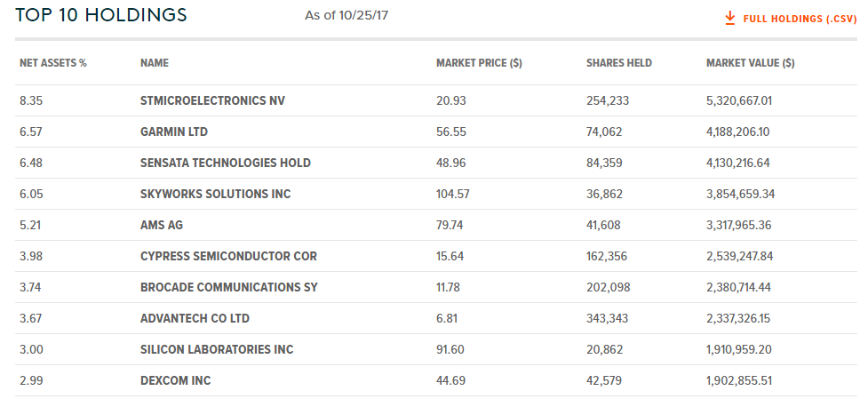The height and width of the screenshot is (399, 868).
Task: Click the Skyworks Solutions Inc name
Action: [x=215, y=194]
